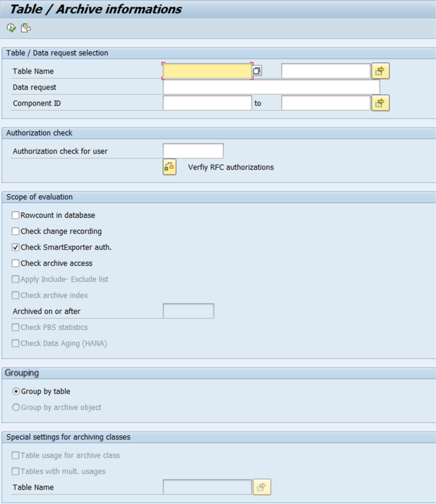The height and width of the screenshot is (504, 436).
Task: Click into the Data request field
Action: (271, 87)
